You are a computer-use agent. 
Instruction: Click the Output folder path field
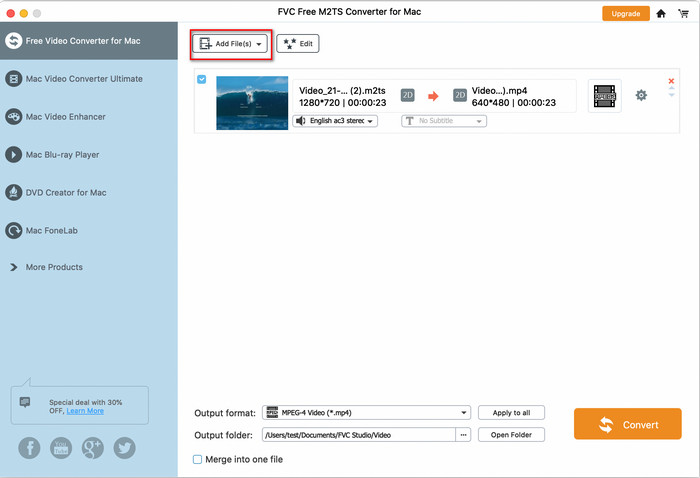pyautogui.click(x=359, y=435)
